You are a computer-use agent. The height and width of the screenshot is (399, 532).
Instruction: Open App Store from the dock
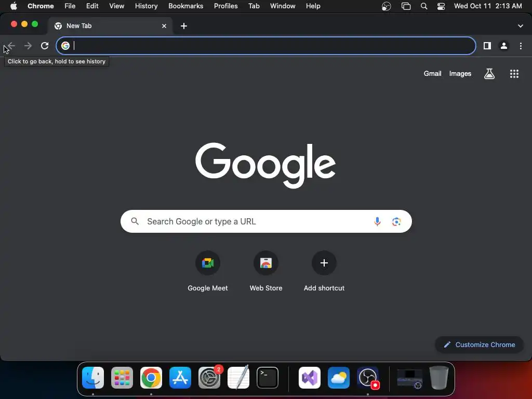[x=180, y=377]
